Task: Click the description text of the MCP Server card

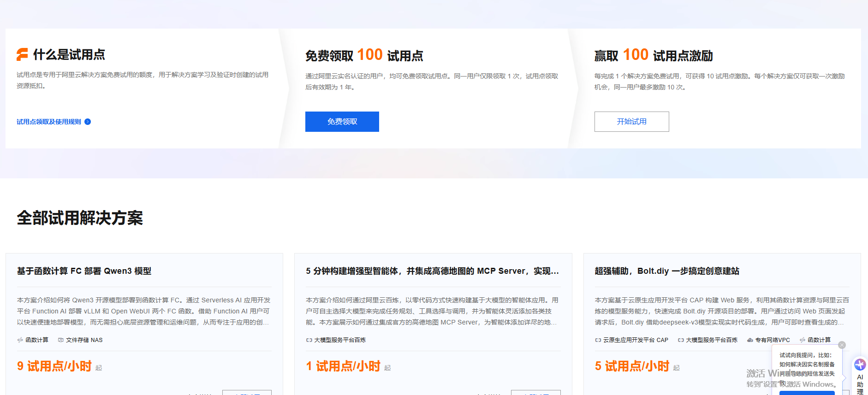Action: 433,311
